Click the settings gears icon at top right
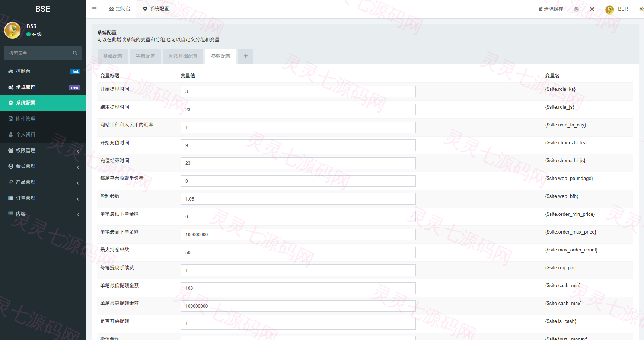The height and width of the screenshot is (340, 644). pos(641,9)
